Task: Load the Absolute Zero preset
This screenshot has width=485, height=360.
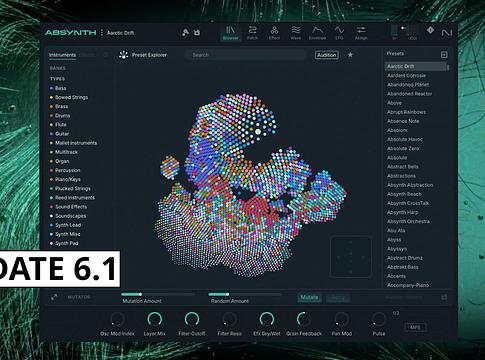Action: pos(403,148)
